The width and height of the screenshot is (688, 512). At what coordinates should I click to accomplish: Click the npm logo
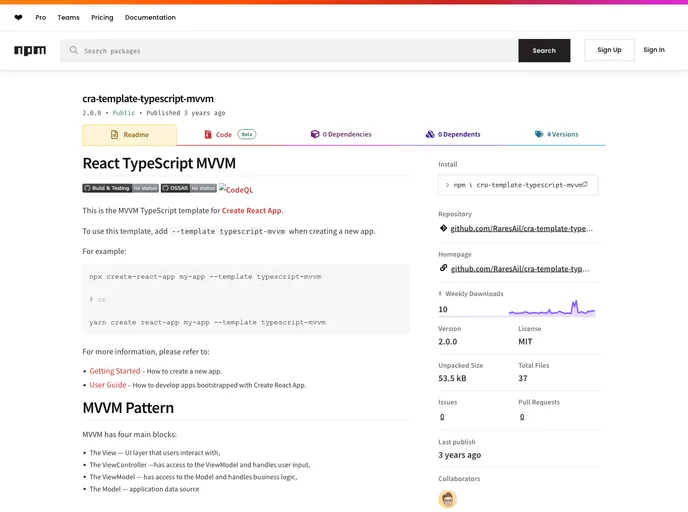30,50
